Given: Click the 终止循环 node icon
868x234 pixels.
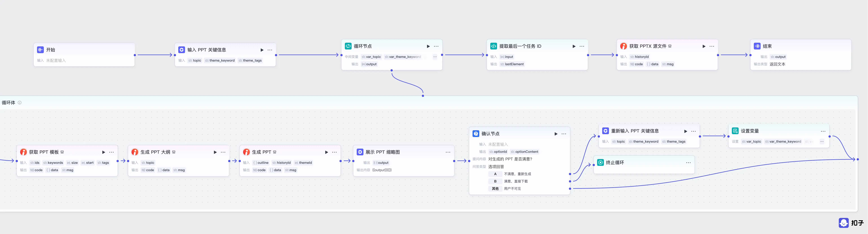Looking at the screenshot, I should (x=600, y=162).
